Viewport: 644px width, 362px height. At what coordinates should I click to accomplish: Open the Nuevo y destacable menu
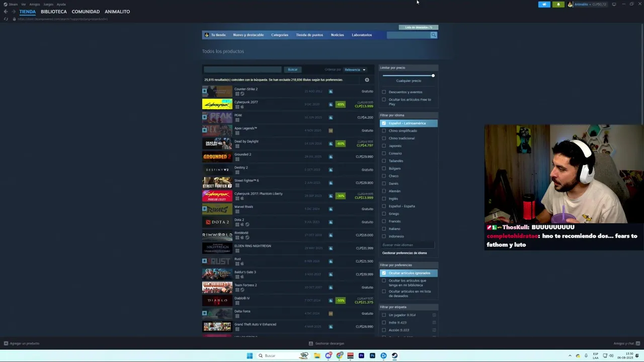click(x=248, y=35)
